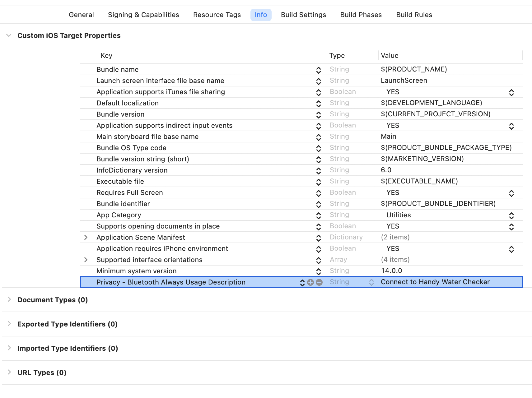
Task: Select Main storyboard value 'Main'
Action: tap(388, 137)
